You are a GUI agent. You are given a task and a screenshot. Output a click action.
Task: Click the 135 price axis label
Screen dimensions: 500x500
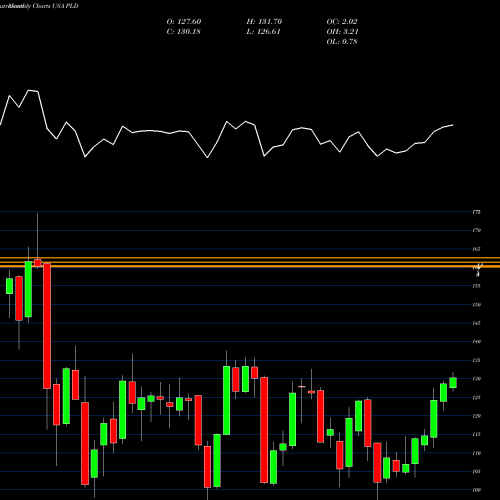[477, 360]
